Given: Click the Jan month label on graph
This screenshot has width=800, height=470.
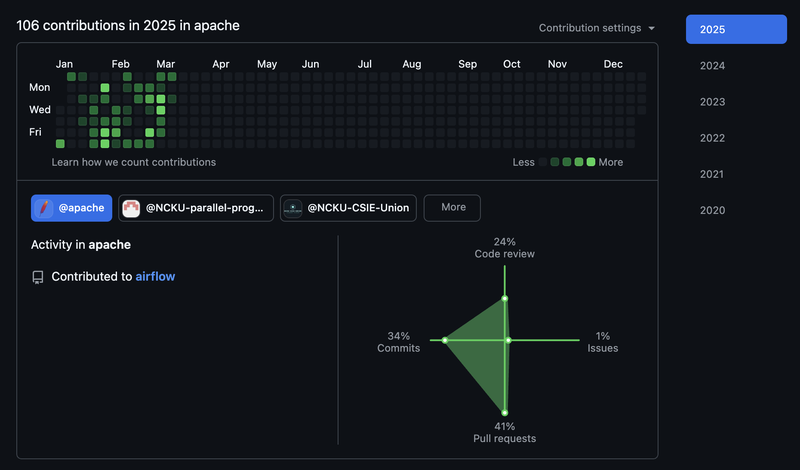Looking at the screenshot, I should click(64, 64).
